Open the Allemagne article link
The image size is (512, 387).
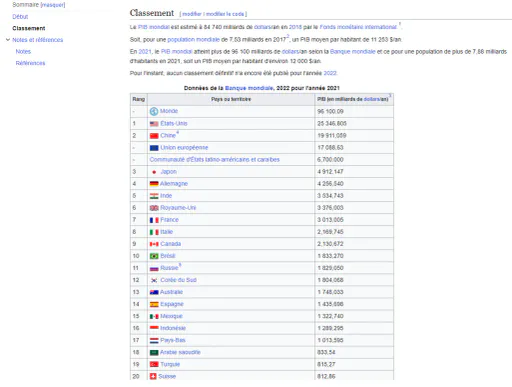point(174,184)
